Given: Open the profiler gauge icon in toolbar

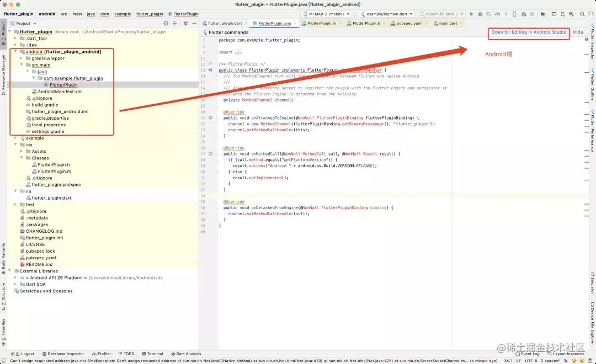Looking at the screenshot, I should tap(497, 14).
